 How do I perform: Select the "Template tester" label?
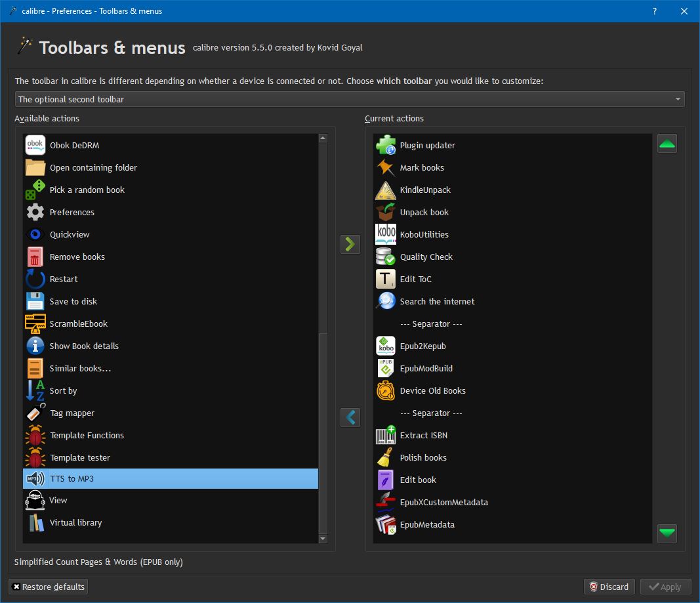80,457
